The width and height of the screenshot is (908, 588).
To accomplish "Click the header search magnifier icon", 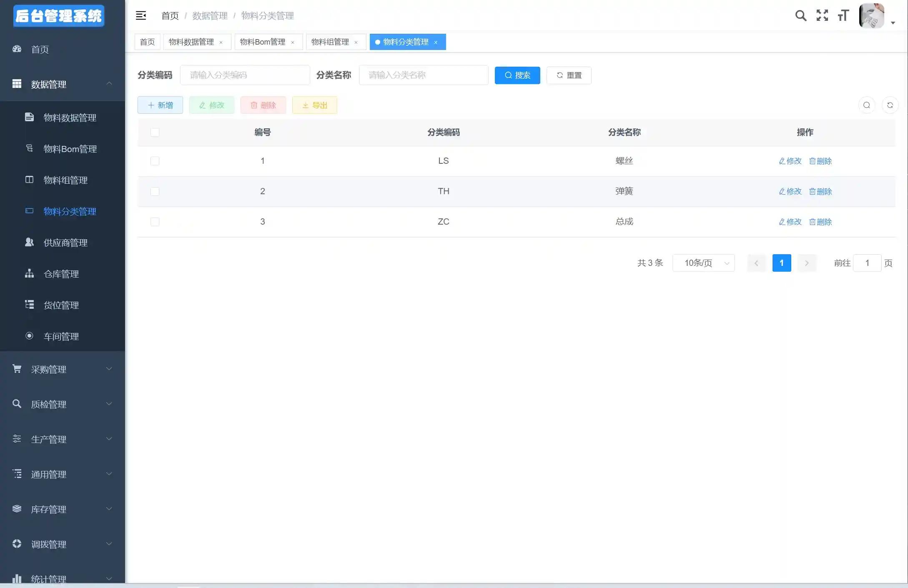I will click(x=800, y=16).
